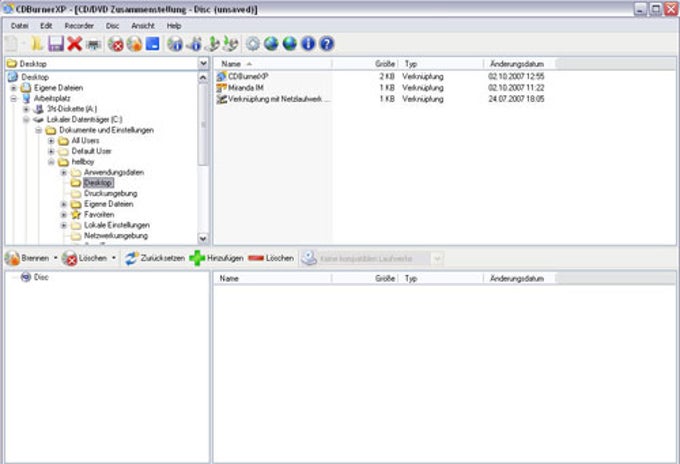Open the drive selector dropdown arrow
680x464 pixels.
pos(437,259)
